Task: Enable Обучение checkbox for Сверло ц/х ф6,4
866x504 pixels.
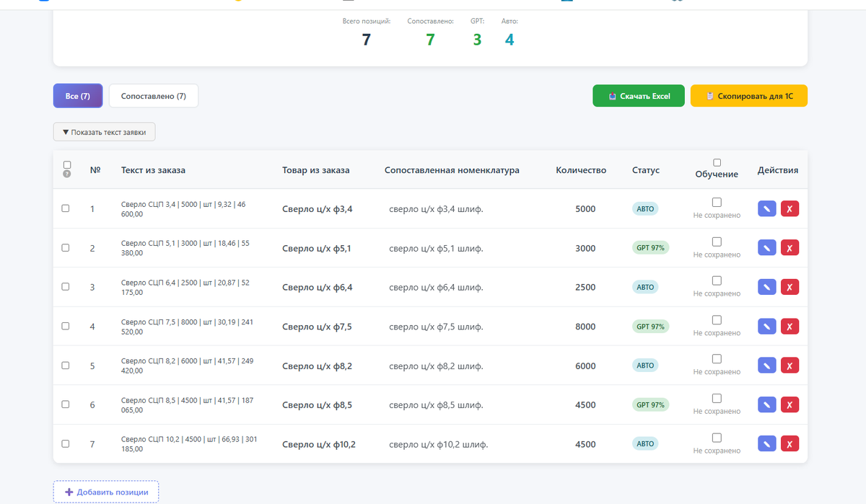Action: [x=717, y=280]
